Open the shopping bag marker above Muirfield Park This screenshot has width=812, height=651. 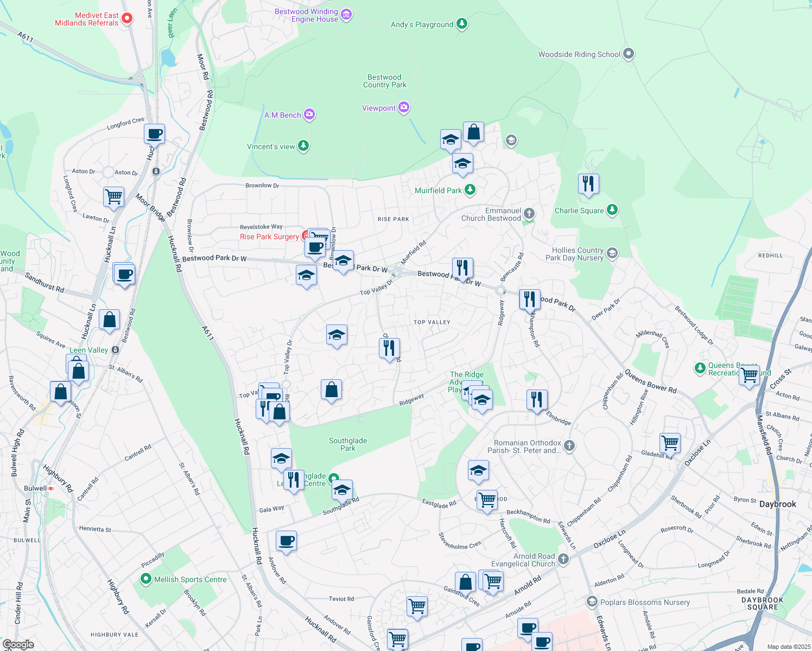pyautogui.click(x=473, y=132)
